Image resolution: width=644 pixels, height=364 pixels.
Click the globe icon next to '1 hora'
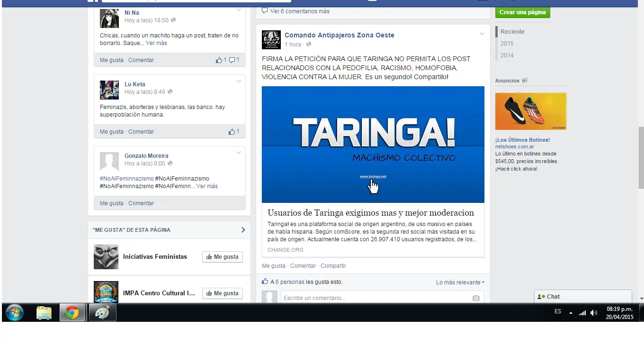coord(309,45)
